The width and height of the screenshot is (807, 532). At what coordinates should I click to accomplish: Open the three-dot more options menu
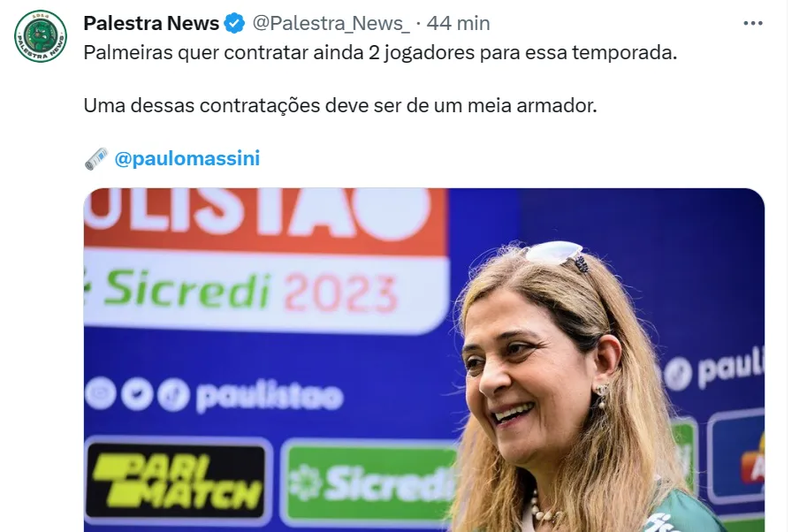tap(753, 23)
